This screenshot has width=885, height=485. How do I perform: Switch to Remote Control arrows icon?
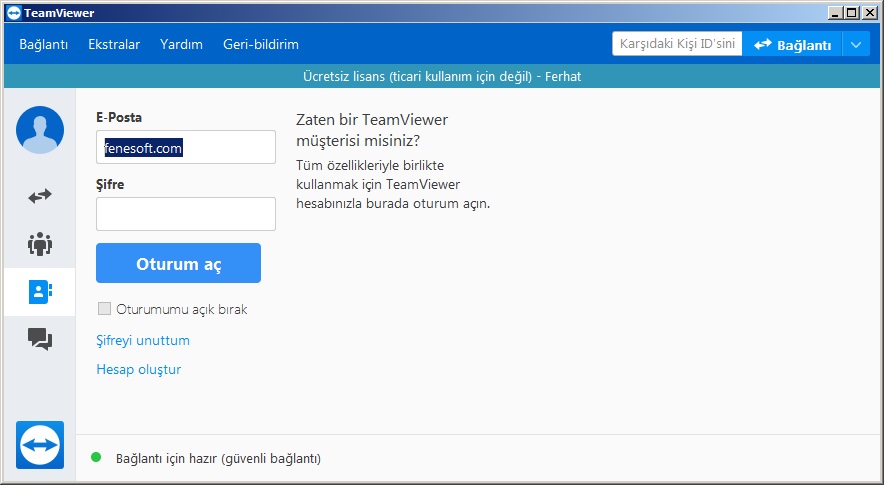[x=40, y=196]
